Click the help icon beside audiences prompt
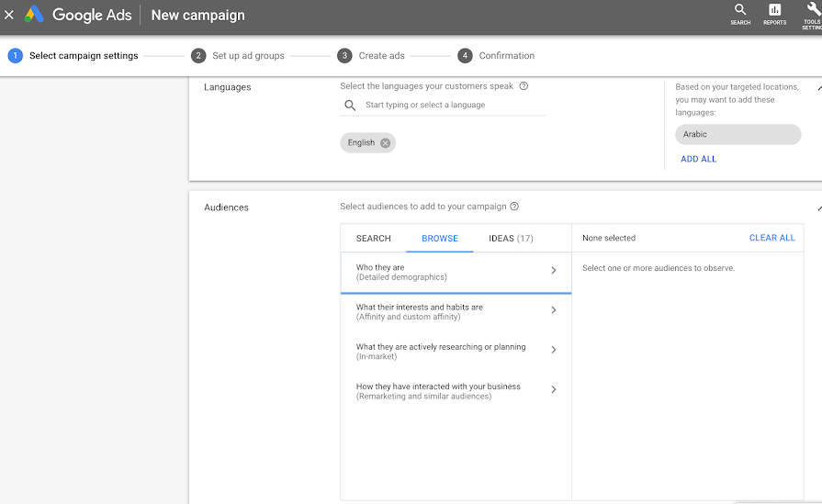The image size is (822, 504). click(514, 207)
